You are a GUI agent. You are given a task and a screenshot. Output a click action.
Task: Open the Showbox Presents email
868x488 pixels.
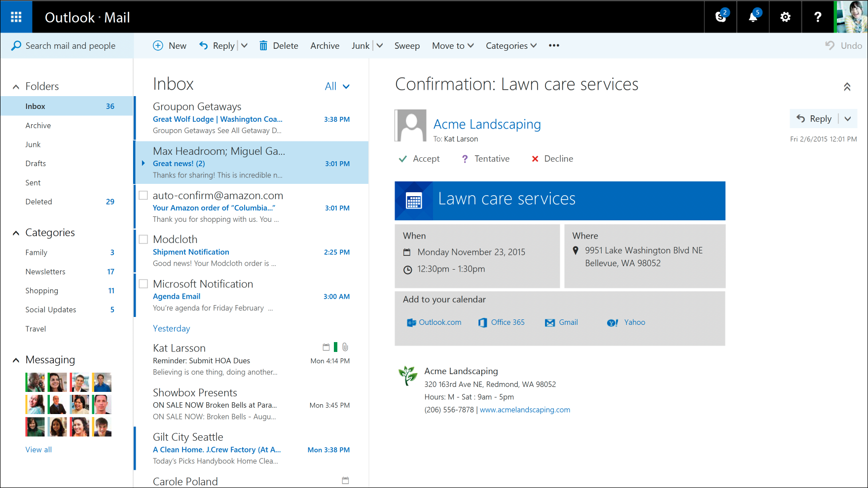[x=251, y=404]
